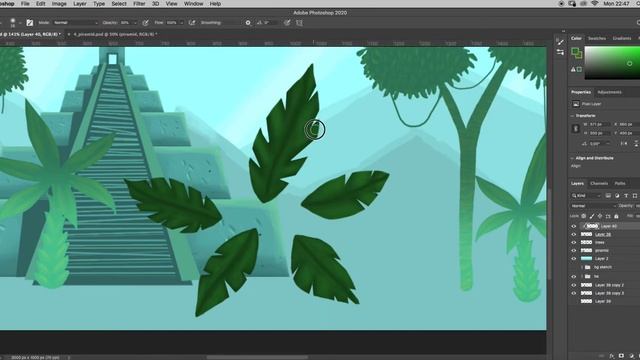Click the Smoothing value field
Screen dimensions: 640x360
point(231,23)
